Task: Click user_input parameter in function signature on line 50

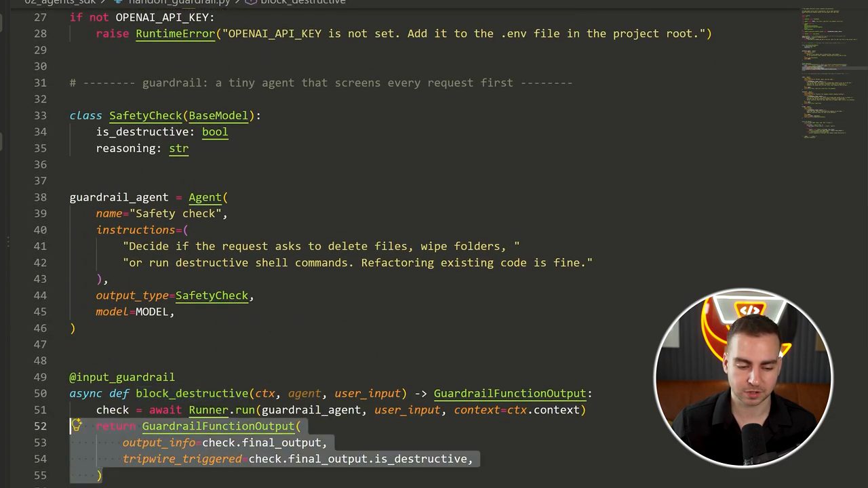Action: tap(368, 393)
